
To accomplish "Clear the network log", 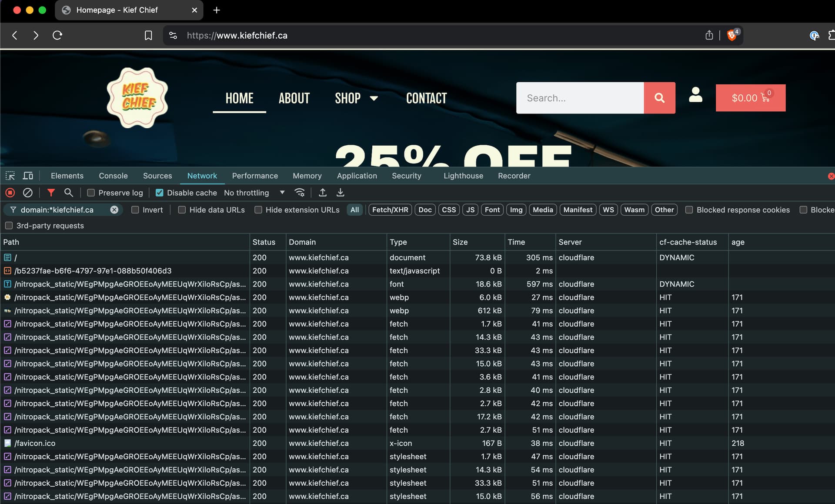I will click(x=27, y=193).
